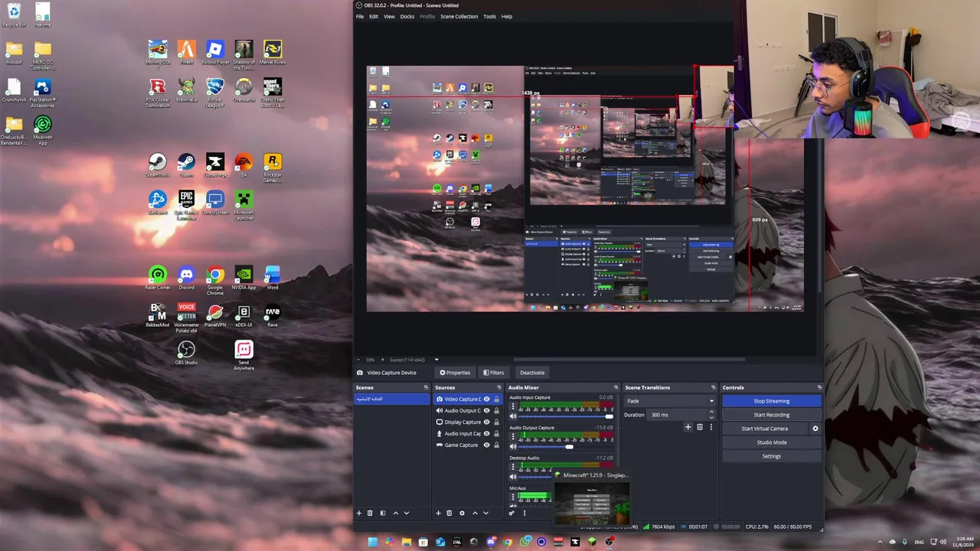Open the Tools menu in OBS
The width and height of the screenshot is (980, 551).
489,16
